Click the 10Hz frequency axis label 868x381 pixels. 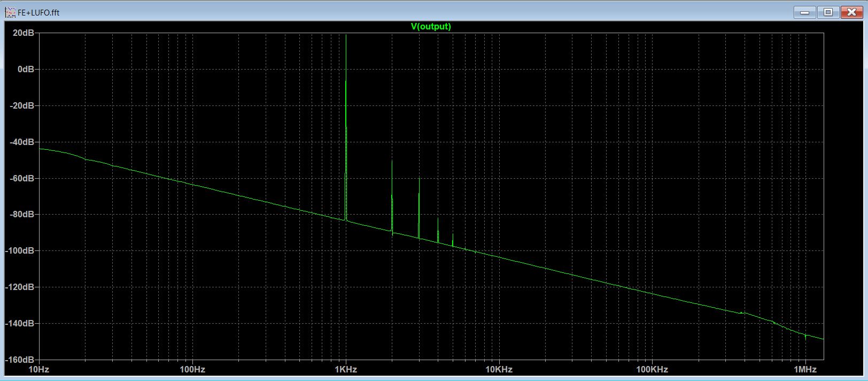38,369
